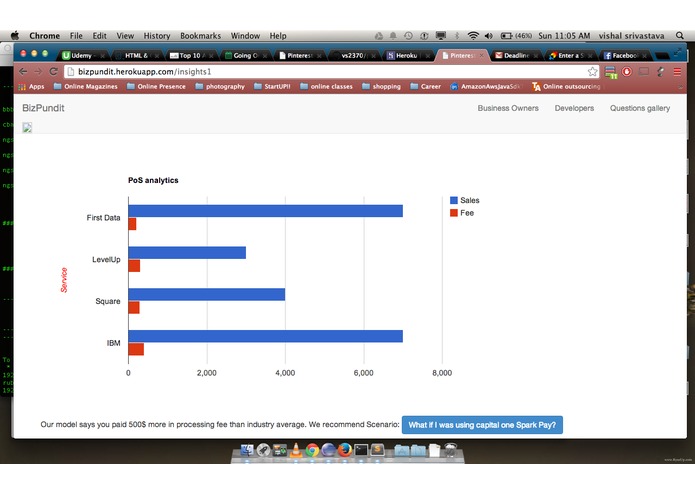This screenshot has height=494, width=695.
Task: Click the PoS analytics chart title
Action: pos(153,180)
